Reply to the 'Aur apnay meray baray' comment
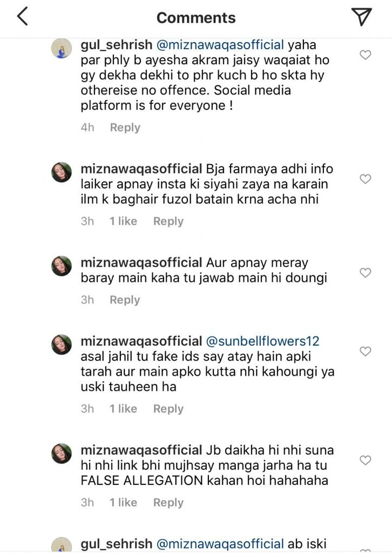Screen dimensions: 392x553 tap(125, 300)
